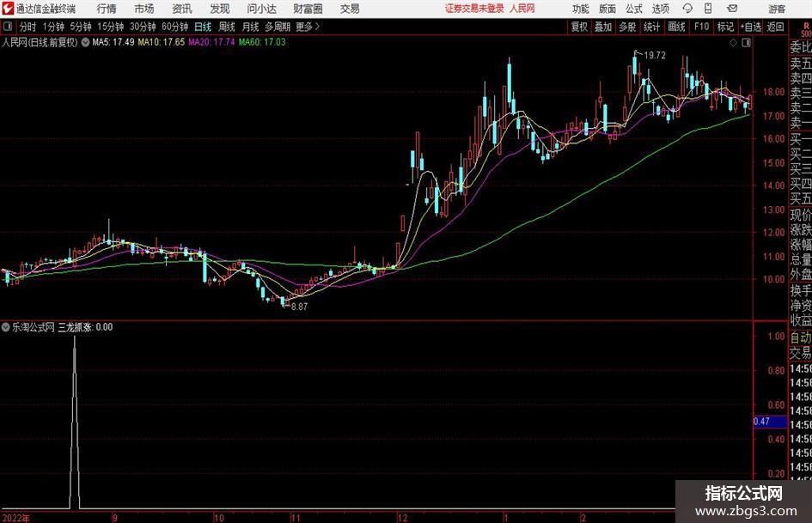Viewport: 812px width, 523px height.
Task: Switch to 15分钟 period
Action: [111, 27]
